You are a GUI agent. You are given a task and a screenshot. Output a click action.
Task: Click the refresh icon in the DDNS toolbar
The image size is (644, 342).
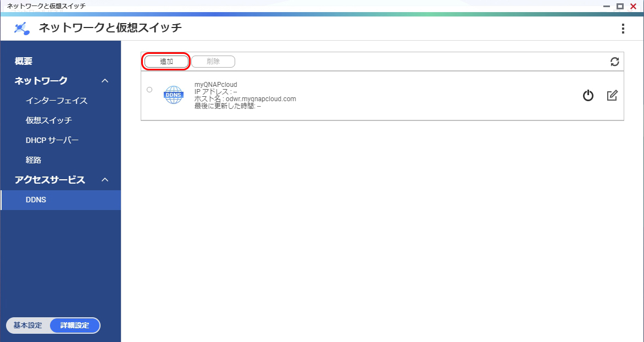615,62
